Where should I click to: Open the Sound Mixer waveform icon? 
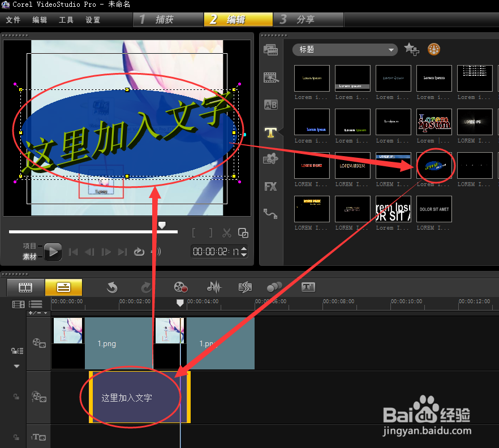pos(214,287)
